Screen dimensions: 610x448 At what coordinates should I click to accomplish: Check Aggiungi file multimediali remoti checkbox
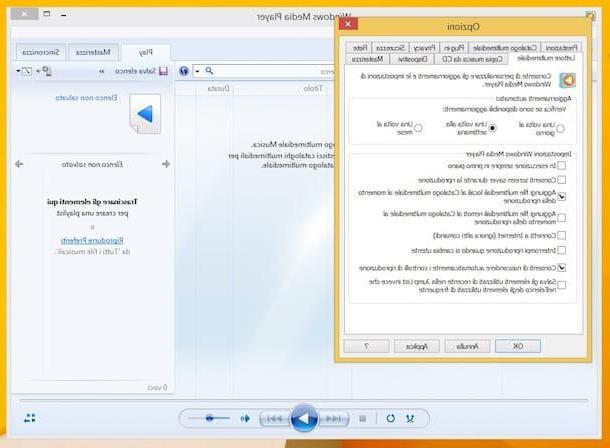pos(561,218)
